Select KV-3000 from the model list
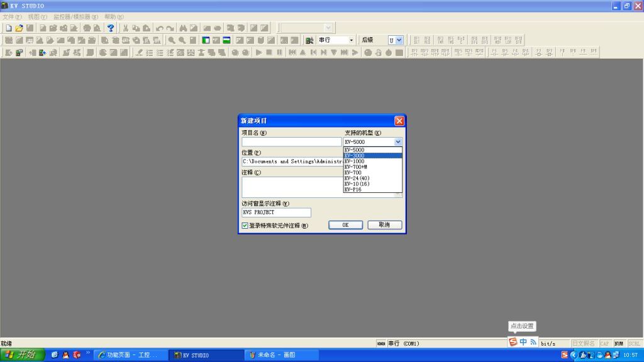Viewport: 644px width, 362px height. coord(372,156)
